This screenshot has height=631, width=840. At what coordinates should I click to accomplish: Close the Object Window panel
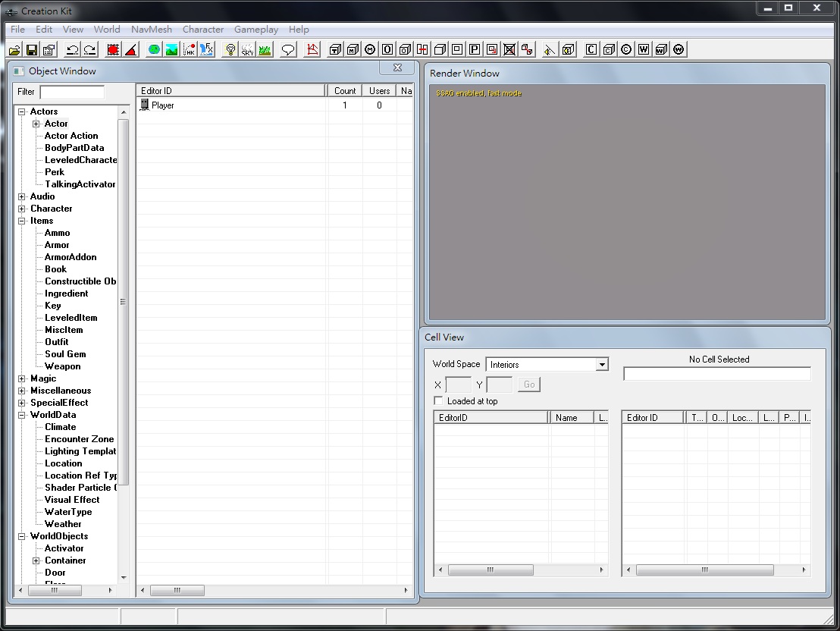[397, 67]
